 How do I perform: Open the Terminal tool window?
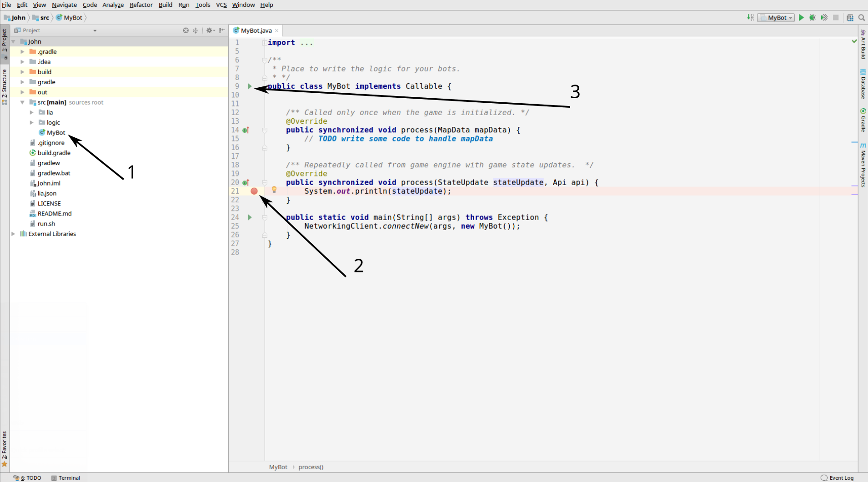tap(66, 477)
